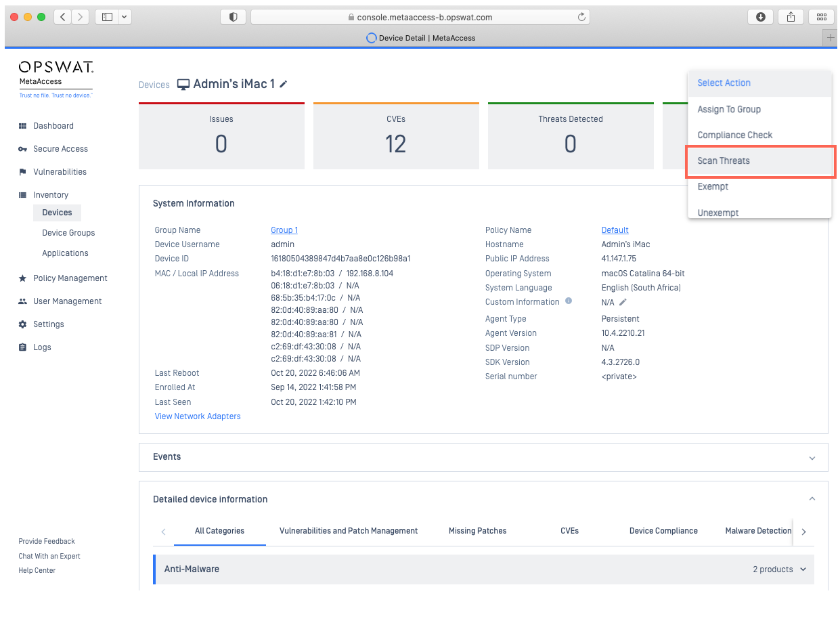Expand Anti-Malware products chevron
Screen dimensions: 840x625
(803, 569)
